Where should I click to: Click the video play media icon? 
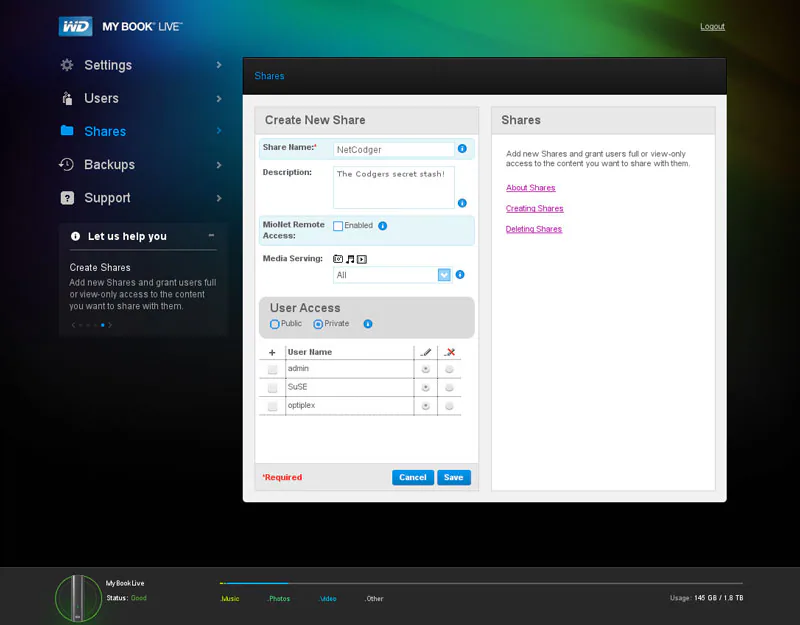pyautogui.click(x=362, y=259)
